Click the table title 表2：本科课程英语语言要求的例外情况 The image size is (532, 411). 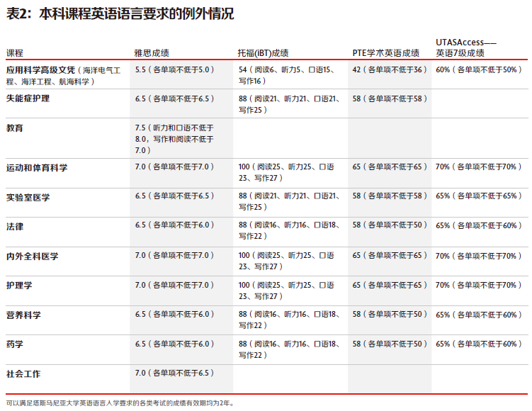(x=120, y=14)
